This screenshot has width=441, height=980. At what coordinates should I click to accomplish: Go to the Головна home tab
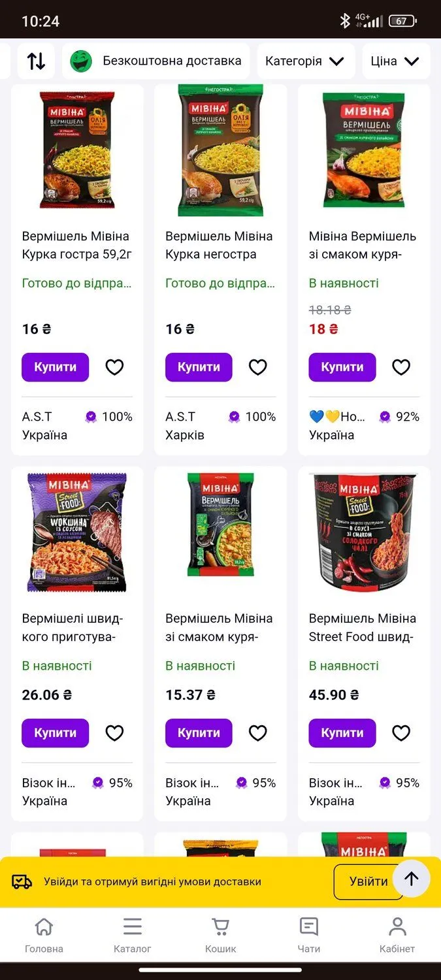[44, 934]
